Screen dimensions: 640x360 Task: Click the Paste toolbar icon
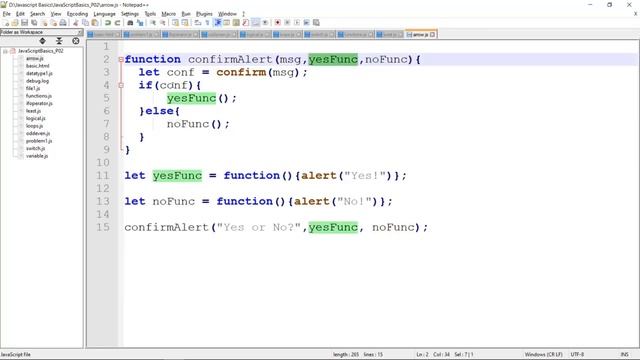(95, 23)
